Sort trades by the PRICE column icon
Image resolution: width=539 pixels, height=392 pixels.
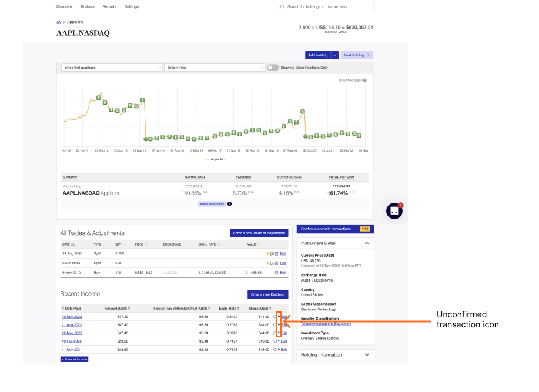(x=146, y=244)
